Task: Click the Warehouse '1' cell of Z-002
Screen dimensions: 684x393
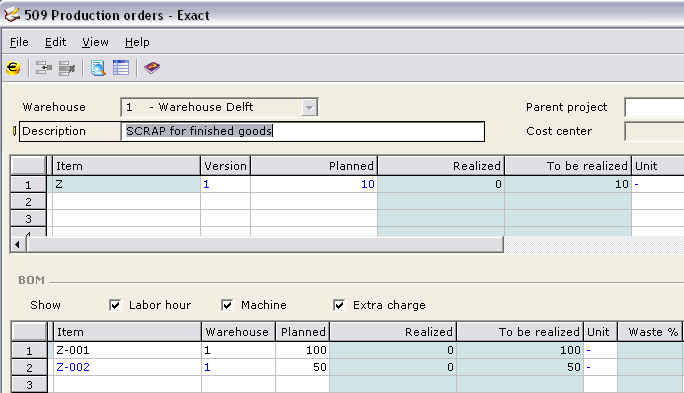Action: [x=238, y=367]
